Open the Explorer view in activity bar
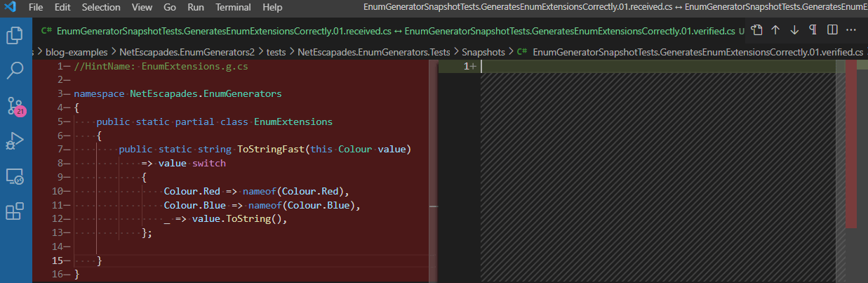 click(15, 36)
